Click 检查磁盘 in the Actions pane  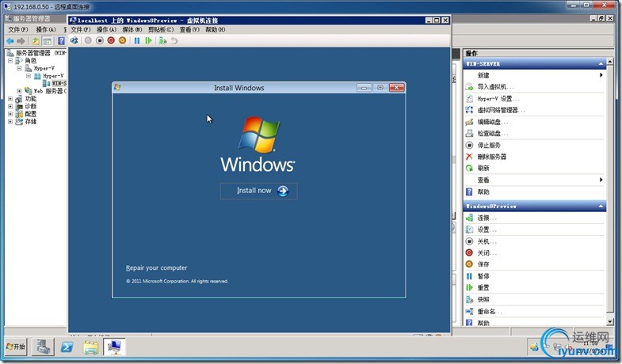[x=492, y=134]
